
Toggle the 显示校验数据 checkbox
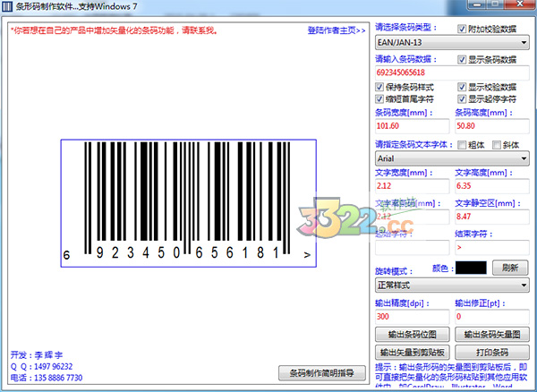tap(462, 87)
